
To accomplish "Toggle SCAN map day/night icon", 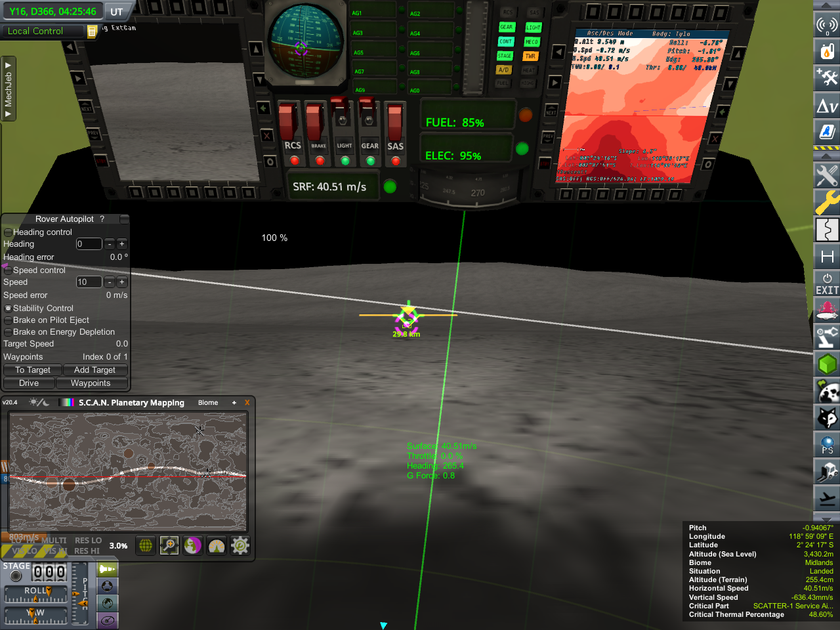I will [x=39, y=402].
